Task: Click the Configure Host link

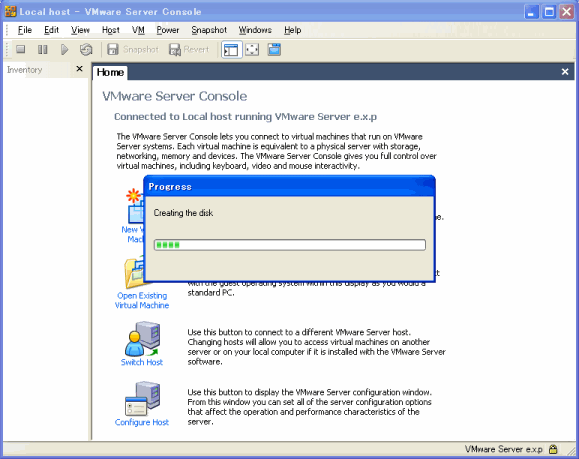Action: (x=142, y=422)
